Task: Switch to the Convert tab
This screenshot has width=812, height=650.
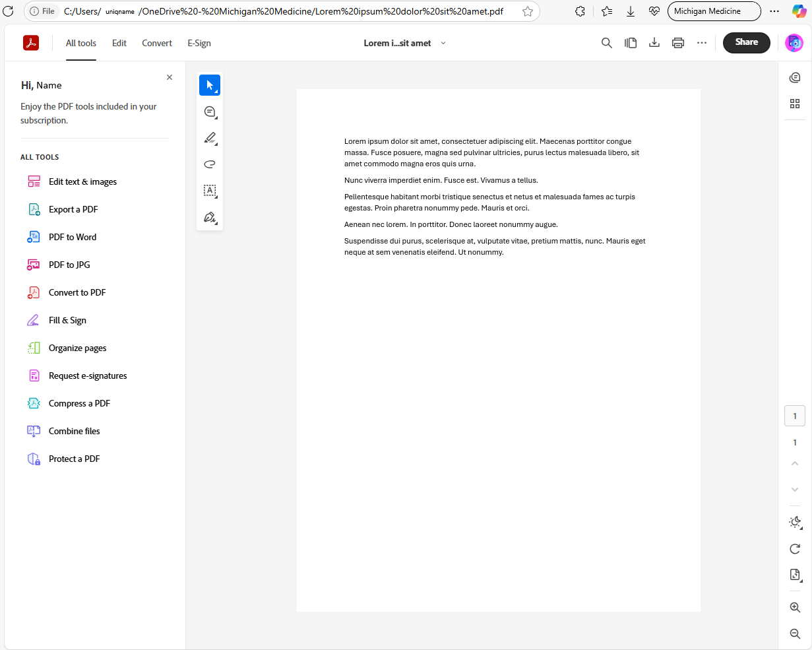Action: (157, 43)
